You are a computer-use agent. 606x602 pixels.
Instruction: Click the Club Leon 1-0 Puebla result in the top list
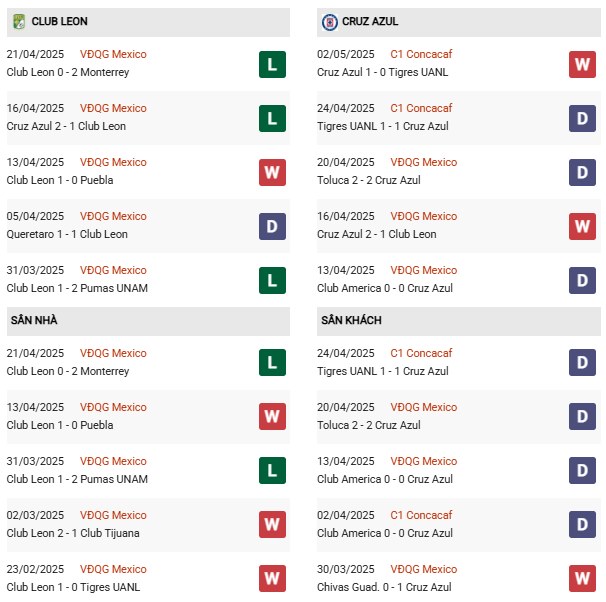click(60, 180)
